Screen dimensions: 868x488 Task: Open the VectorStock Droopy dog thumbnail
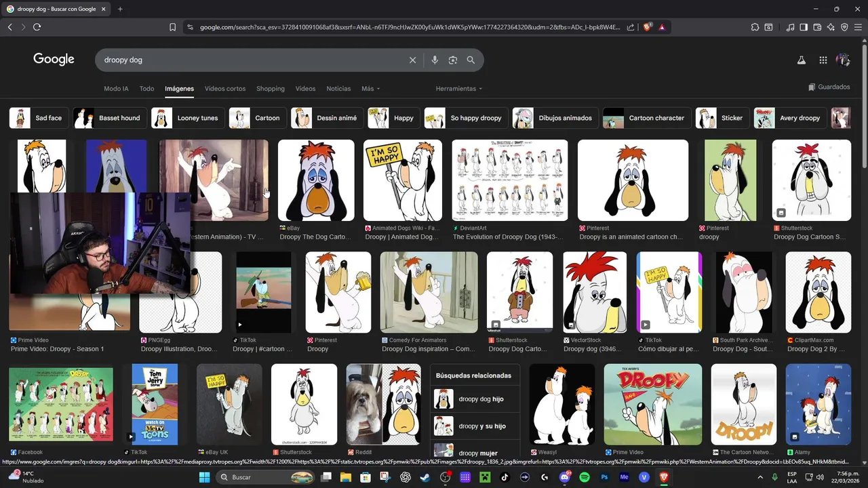[595, 292]
